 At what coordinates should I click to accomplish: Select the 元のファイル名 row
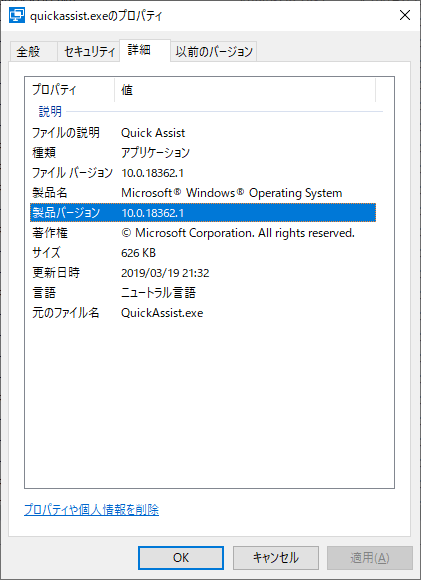[203, 313]
